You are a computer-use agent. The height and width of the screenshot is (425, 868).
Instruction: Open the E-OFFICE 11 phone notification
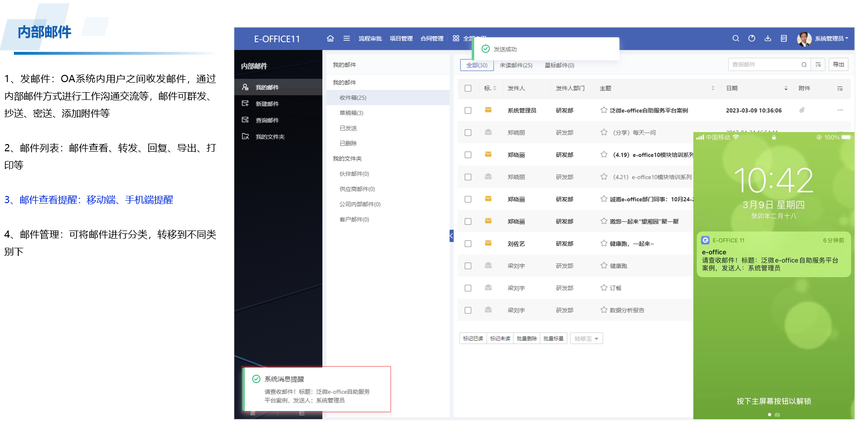pyautogui.click(x=773, y=255)
